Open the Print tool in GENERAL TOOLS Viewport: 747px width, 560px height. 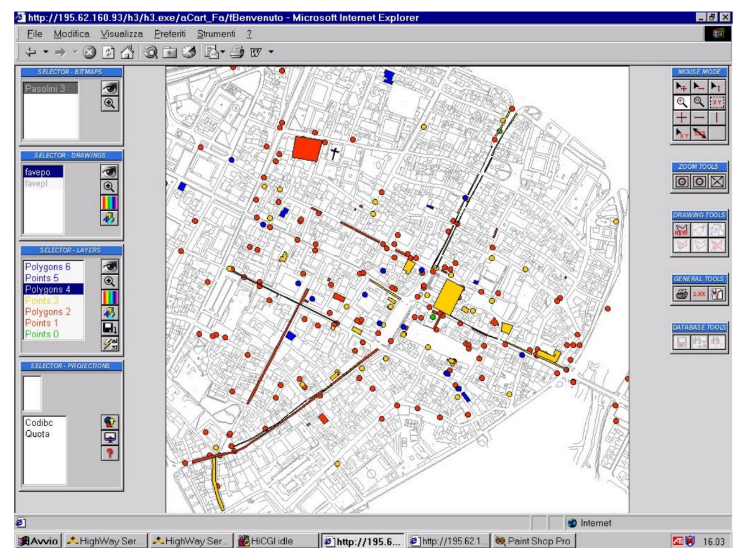tap(682, 294)
